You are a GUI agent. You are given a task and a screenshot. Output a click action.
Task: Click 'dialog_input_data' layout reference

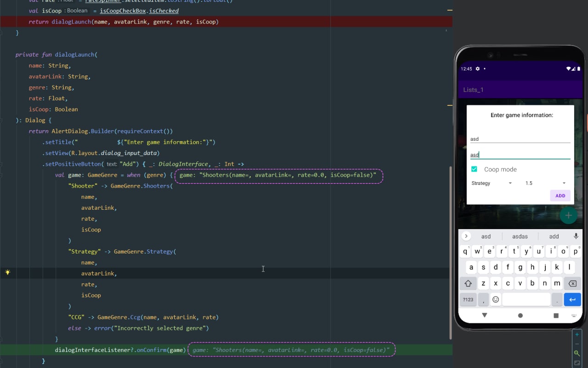pos(129,153)
